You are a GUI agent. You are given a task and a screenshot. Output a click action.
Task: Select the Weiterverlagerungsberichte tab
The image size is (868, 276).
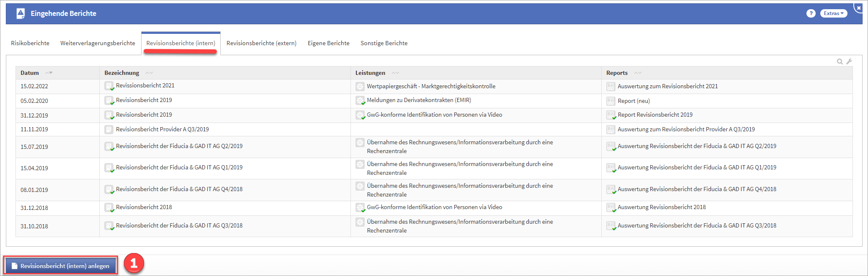[98, 43]
